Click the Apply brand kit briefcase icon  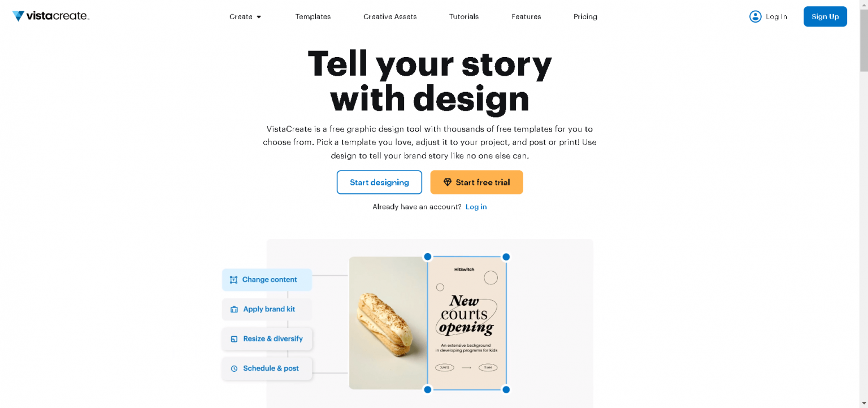point(234,310)
